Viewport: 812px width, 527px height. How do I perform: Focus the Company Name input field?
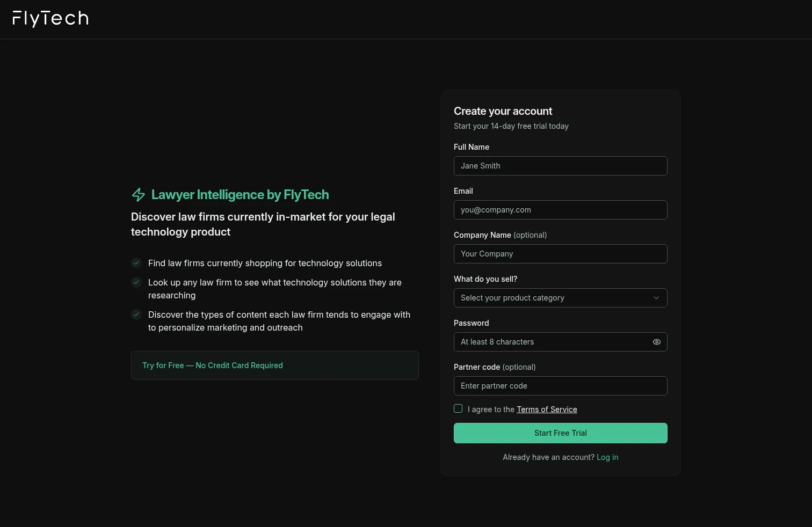560,254
